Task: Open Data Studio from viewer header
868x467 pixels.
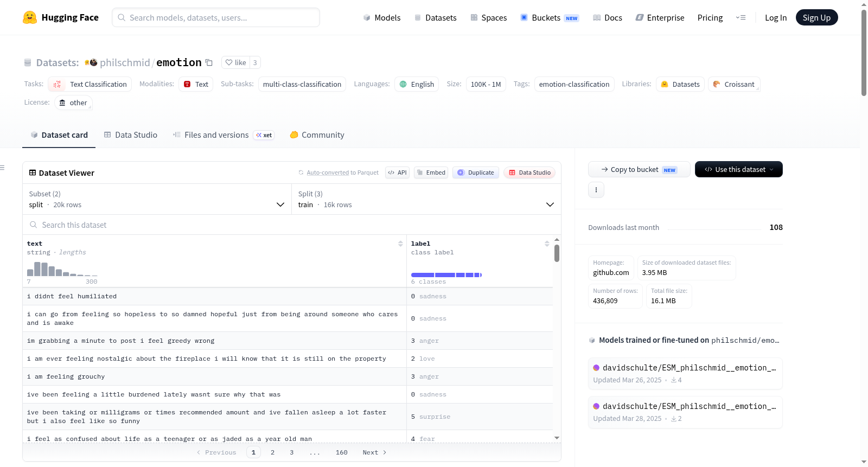Action: (529, 172)
